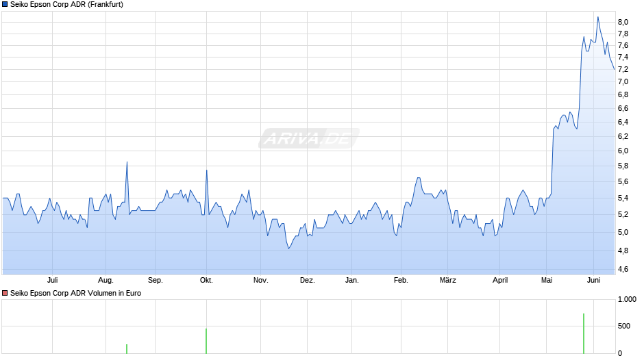The width and height of the screenshot is (644, 360).
Task: Click the 8,0 price axis value
Action: tap(623, 22)
